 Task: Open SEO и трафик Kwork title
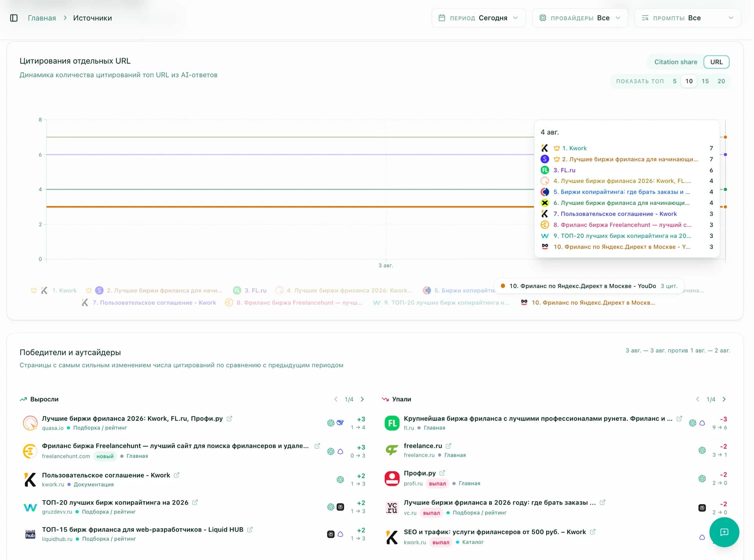(x=495, y=532)
